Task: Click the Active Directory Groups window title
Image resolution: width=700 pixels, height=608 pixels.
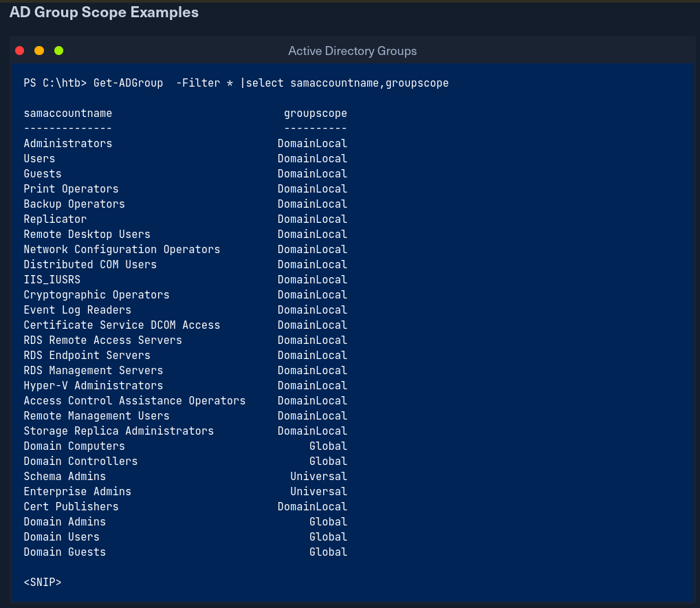Action: tap(352, 51)
